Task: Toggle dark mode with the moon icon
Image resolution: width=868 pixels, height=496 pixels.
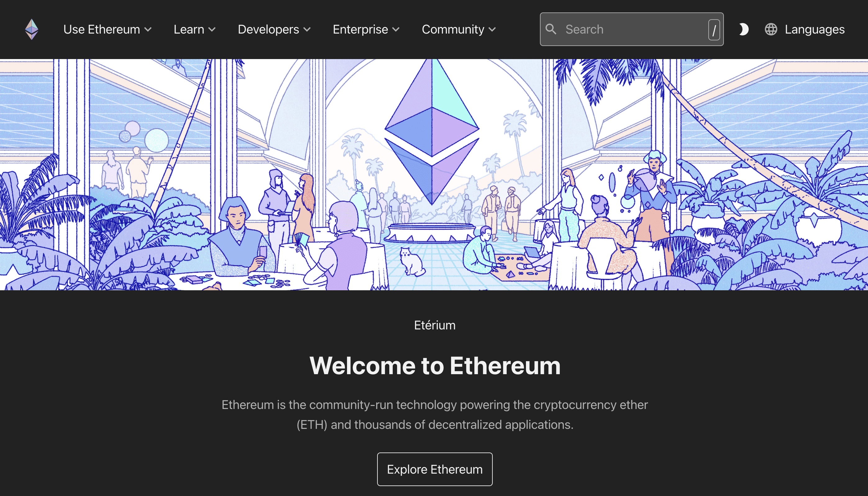Action: pyautogui.click(x=744, y=29)
